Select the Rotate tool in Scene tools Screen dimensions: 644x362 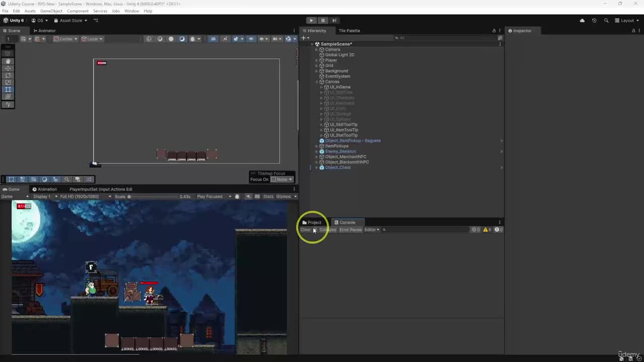click(x=8, y=75)
